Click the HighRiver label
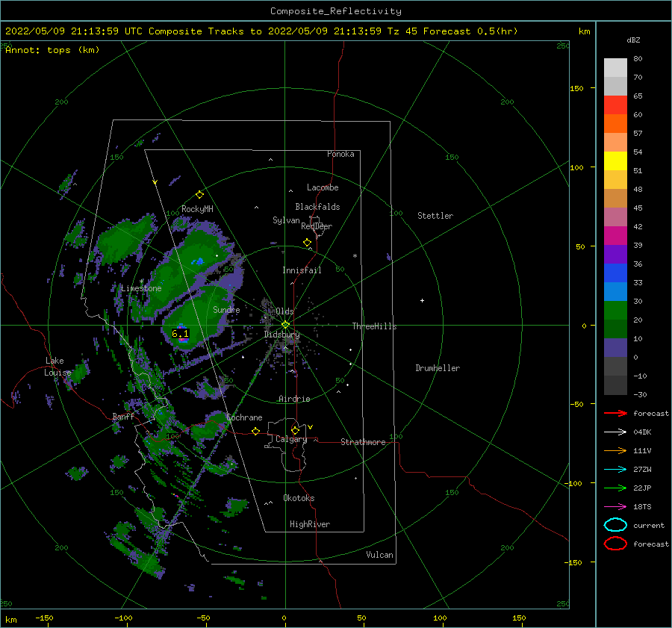 pyautogui.click(x=310, y=524)
